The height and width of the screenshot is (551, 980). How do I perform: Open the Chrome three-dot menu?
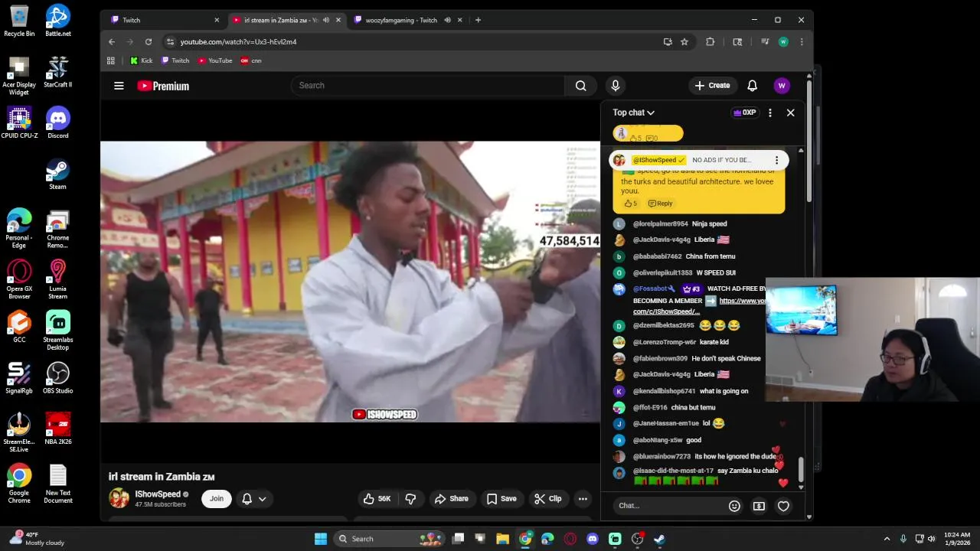(802, 42)
